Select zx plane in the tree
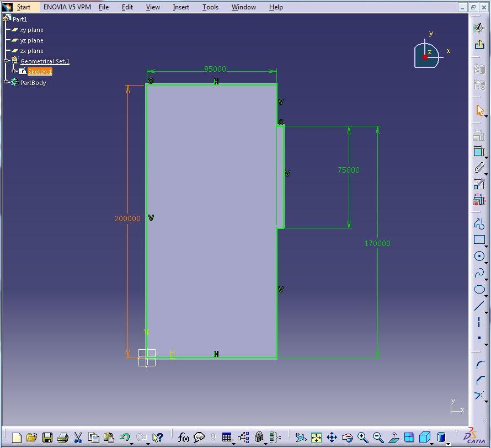 tap(31, 51)
